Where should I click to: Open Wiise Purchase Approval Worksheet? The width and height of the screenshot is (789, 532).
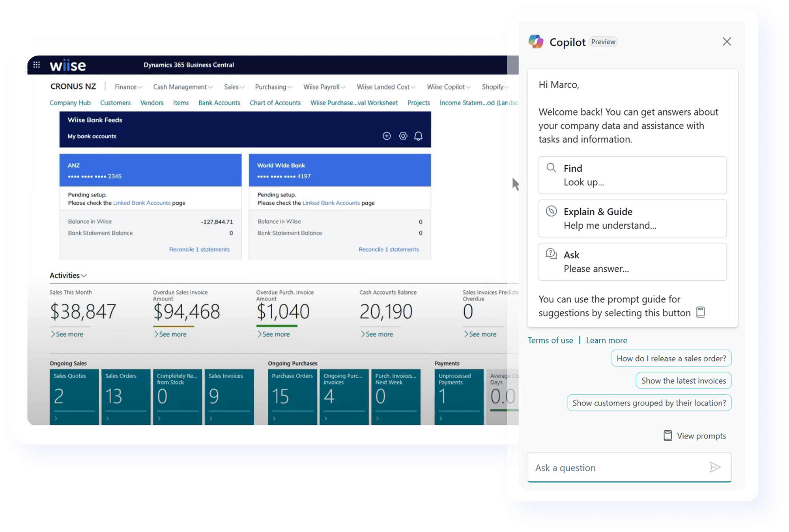point(354,103)
